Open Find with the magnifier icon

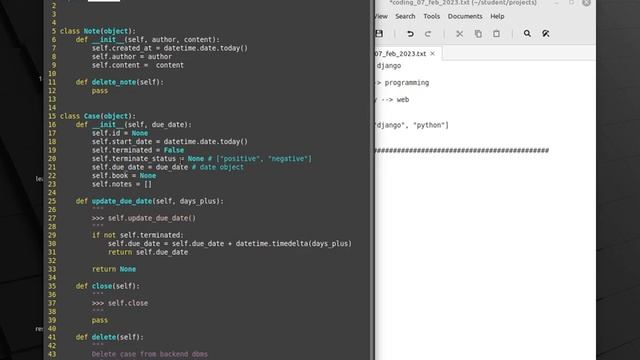coord(527,33)
